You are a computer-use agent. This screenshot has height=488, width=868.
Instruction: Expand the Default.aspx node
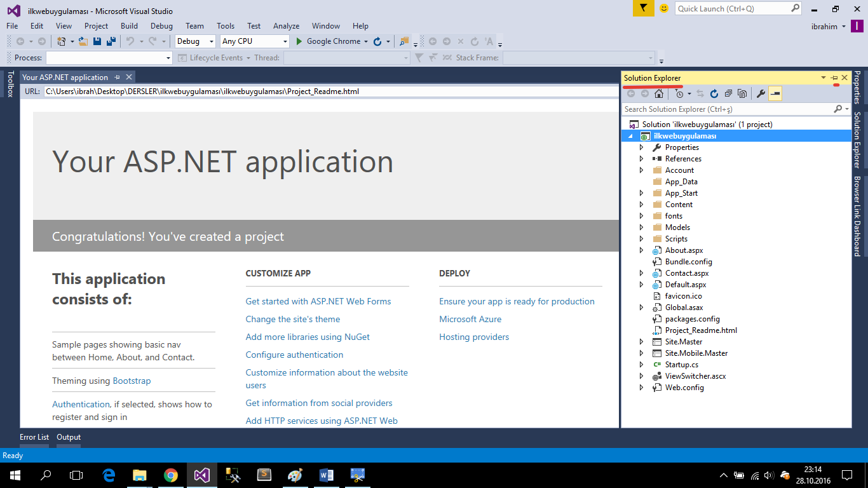641,285
